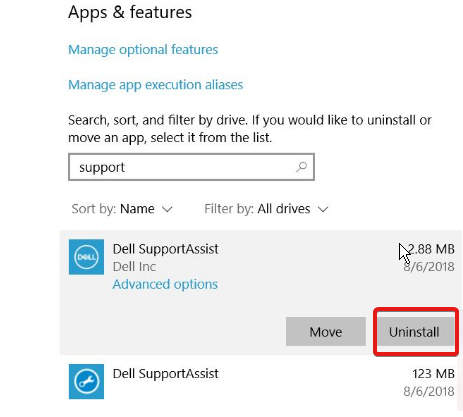Click the 'Dell Inc' publisher text
Viewport: 463px width, 417px height.
click(x=134, y=267)
